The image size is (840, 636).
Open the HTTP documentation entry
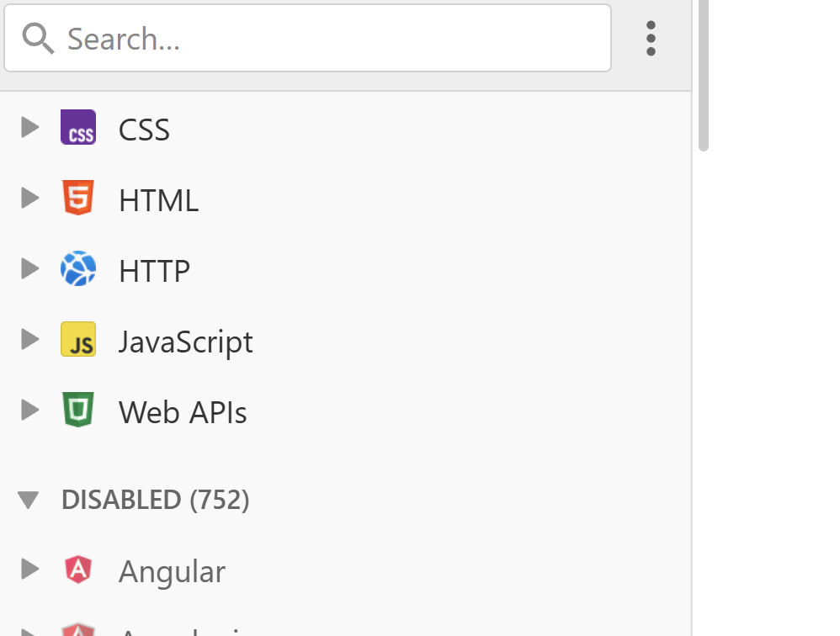(x=346, y=268)
